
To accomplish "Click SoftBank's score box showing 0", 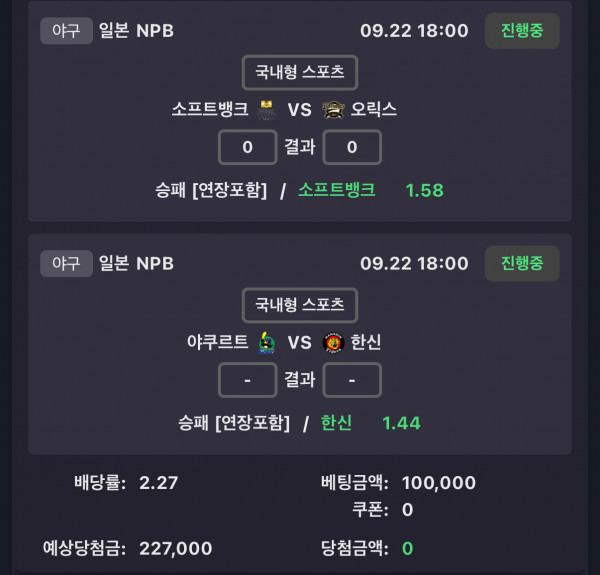I will [x=247, y=147].
